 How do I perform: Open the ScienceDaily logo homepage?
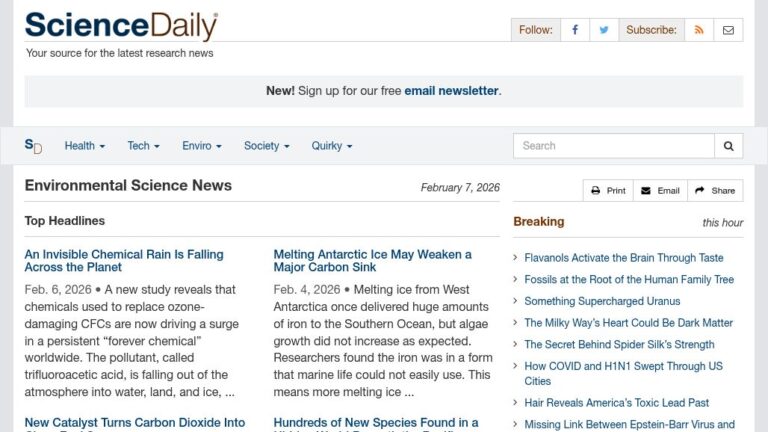click(120, 26)
